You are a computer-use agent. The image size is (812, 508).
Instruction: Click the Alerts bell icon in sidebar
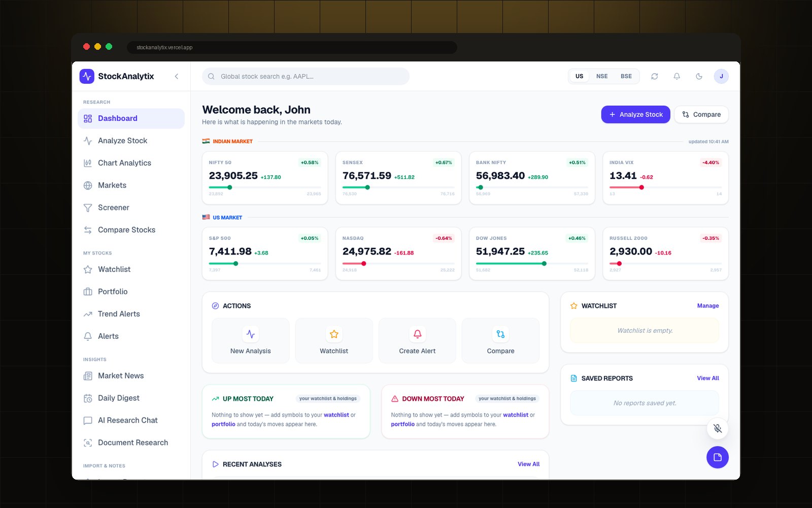coord(88,336)
